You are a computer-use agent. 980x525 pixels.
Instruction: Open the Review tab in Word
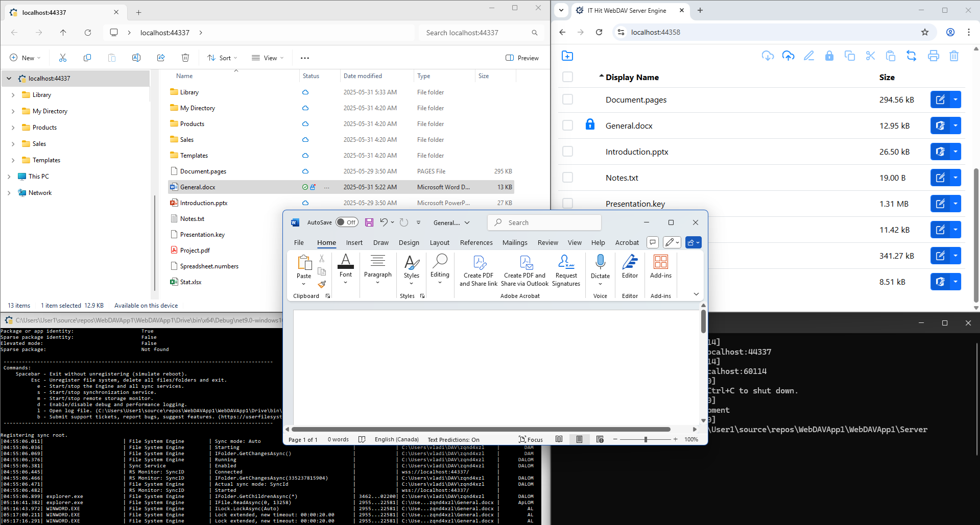547,243
